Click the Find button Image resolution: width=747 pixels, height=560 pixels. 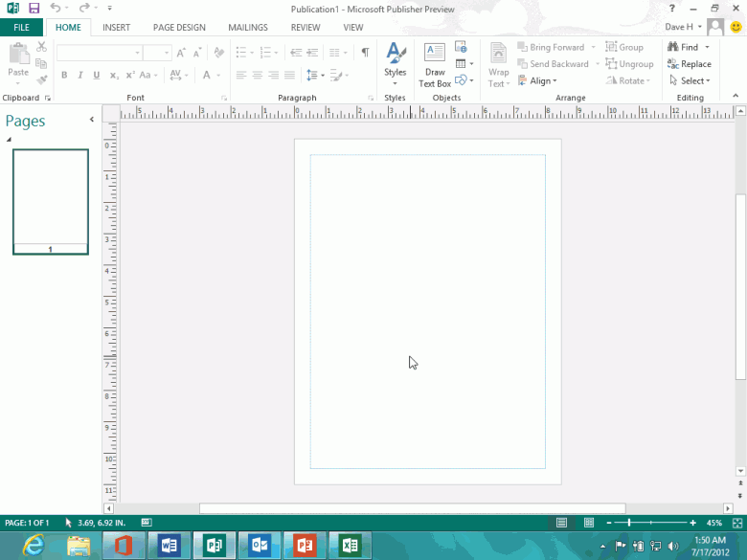(x=683, y=47)
